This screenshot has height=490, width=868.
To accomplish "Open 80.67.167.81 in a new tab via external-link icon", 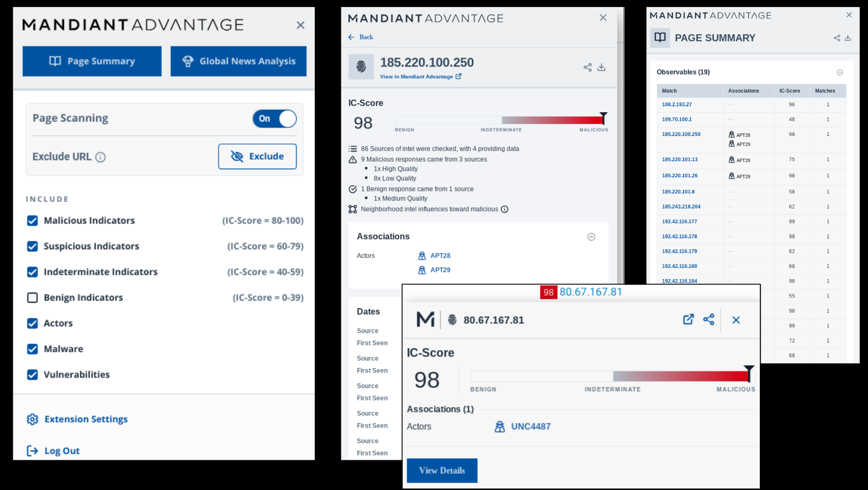I will click(x=688, y=319).
